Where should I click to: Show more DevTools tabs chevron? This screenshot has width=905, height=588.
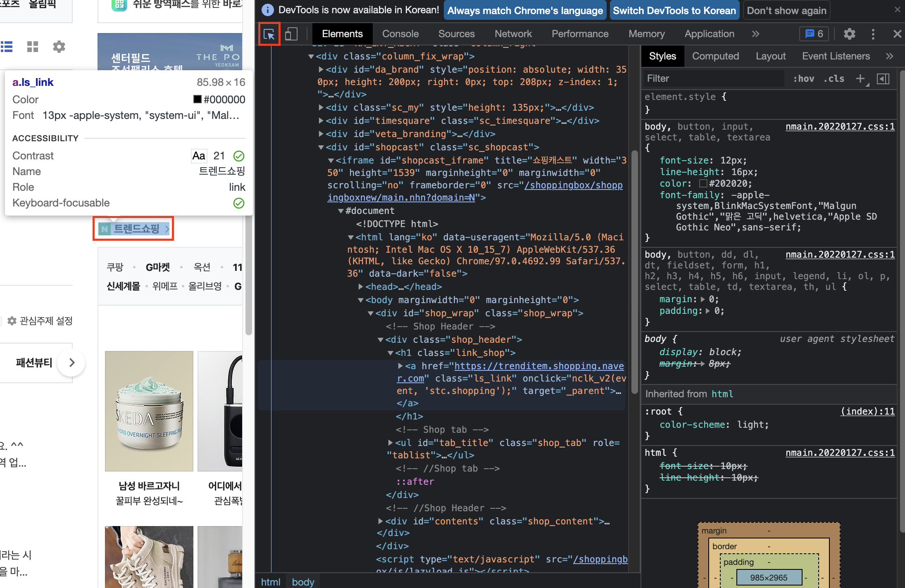[x=755, y=34]
